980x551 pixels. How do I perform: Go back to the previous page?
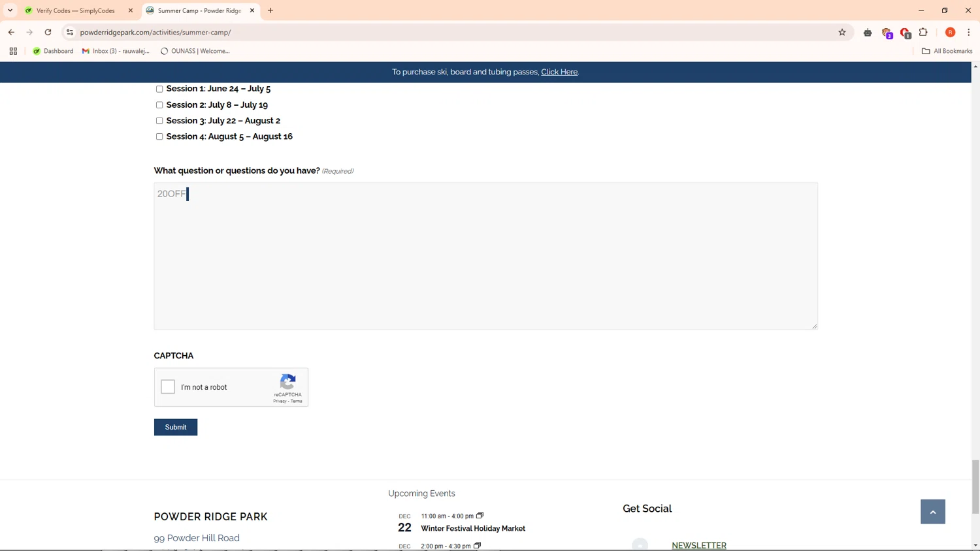11,32
